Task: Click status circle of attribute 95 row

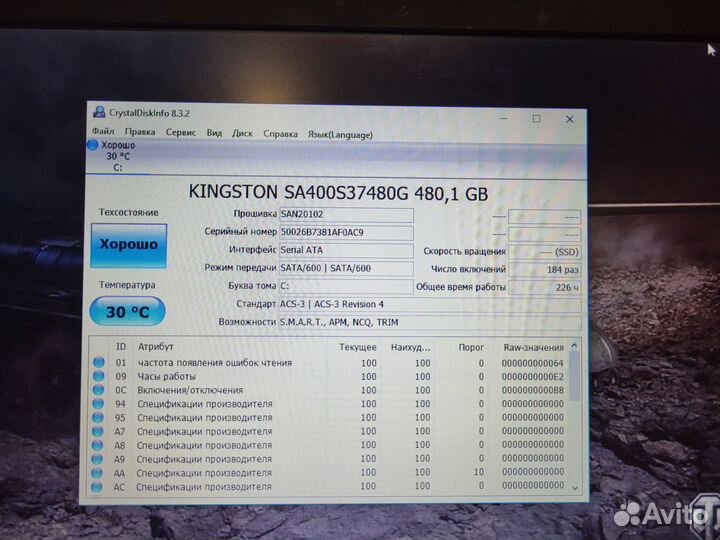Action: (98, 417)
